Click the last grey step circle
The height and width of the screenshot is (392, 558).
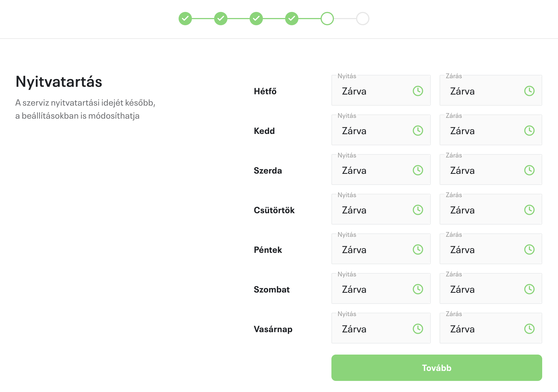pyautogui.click(x=363, y=19)
